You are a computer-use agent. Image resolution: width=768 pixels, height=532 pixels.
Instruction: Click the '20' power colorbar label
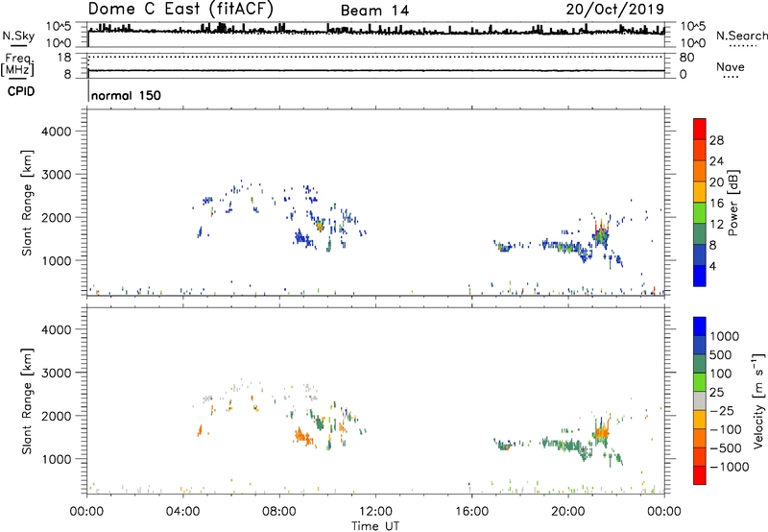point(716,182)
